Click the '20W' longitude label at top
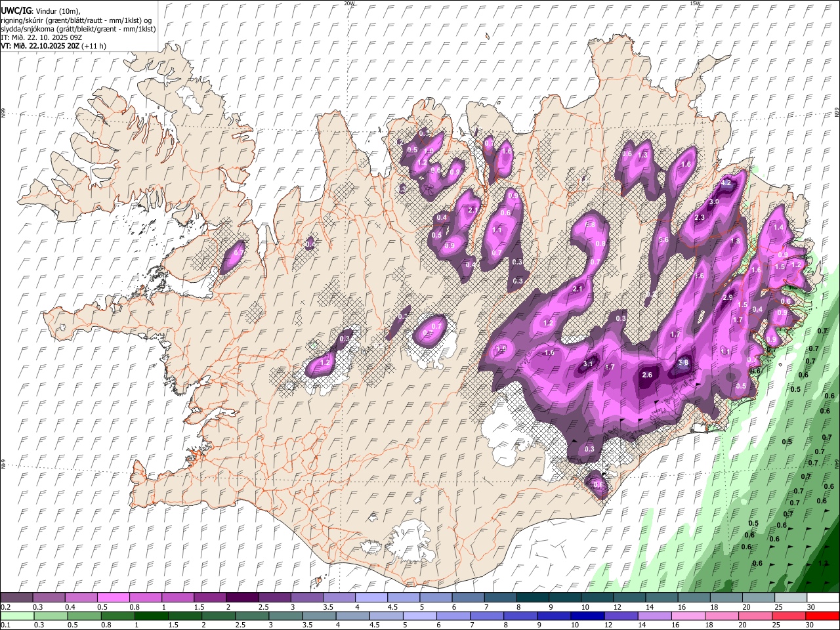The width and height of the screenshot is (840, 630). 349,3
